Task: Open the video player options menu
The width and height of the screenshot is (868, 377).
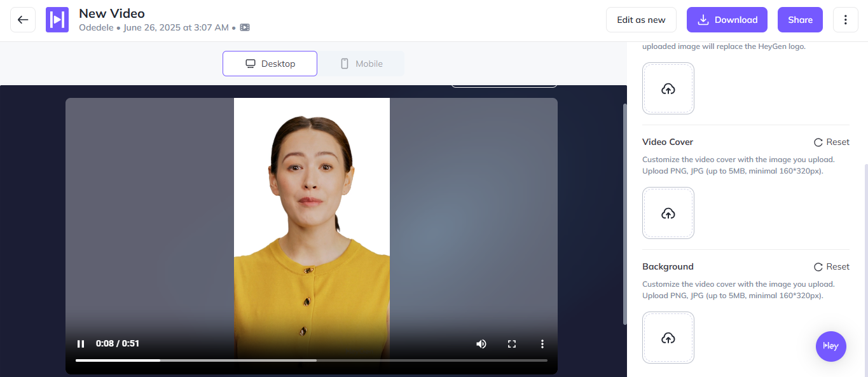Action: click(542, 344)
